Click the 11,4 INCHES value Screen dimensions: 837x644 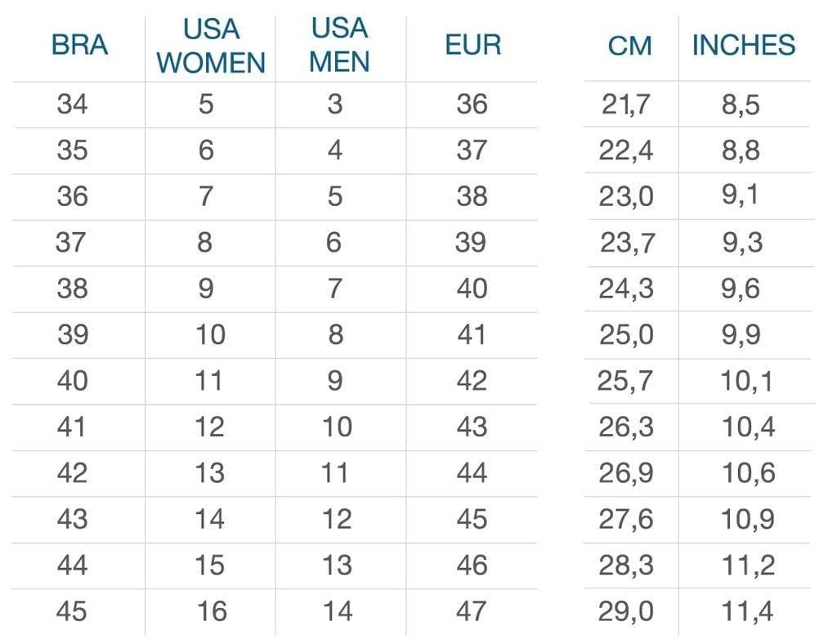746,611
